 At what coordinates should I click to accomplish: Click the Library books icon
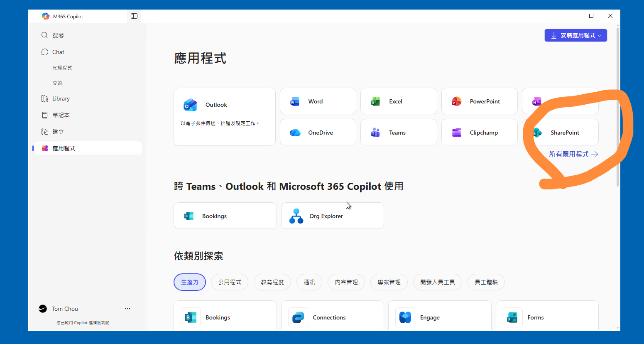pos(45,98)
